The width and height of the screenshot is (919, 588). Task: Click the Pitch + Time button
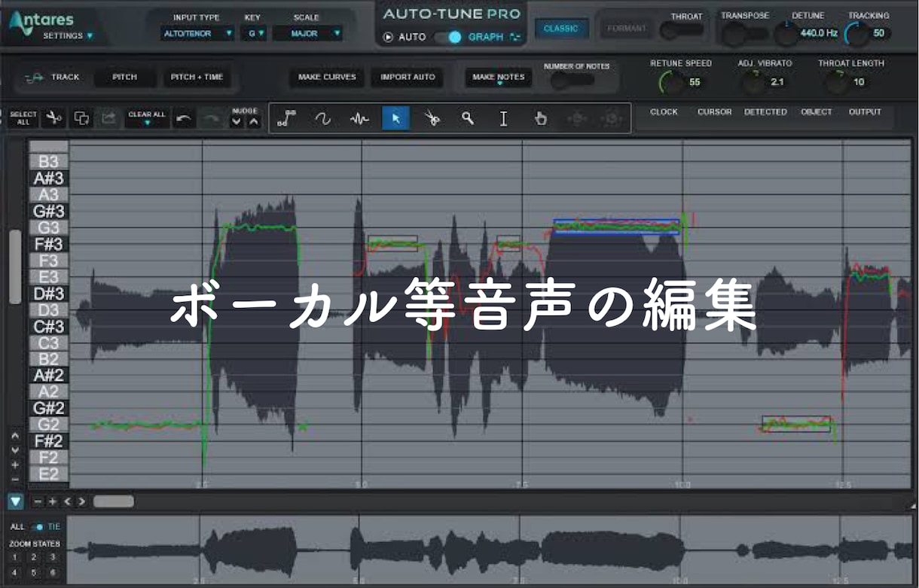coord(196,77)
